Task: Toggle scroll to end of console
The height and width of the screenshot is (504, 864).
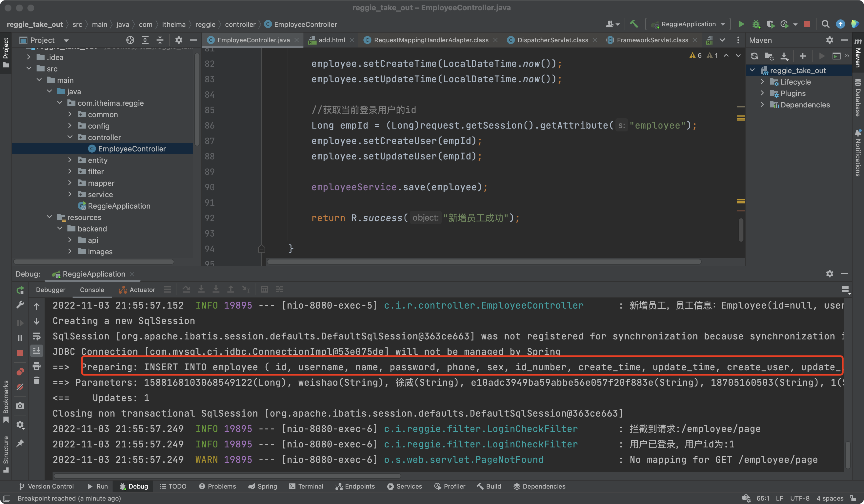Action: 37,350
